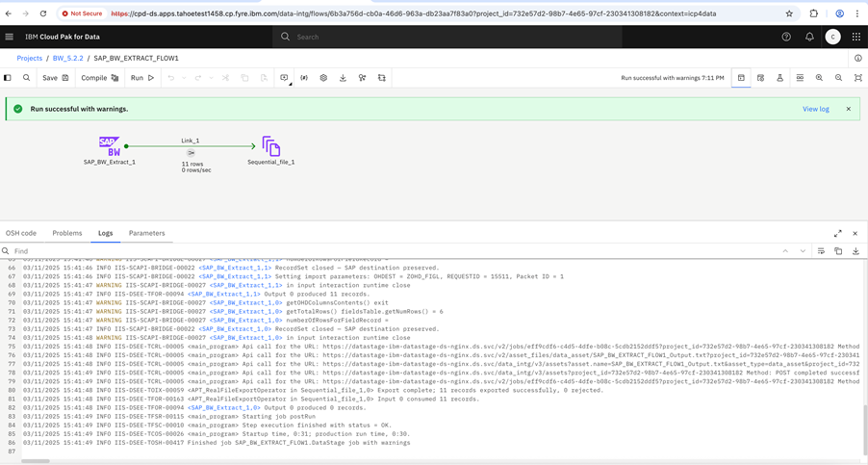
Task: Zoom out on the canvas
Action: pos(839,78)
